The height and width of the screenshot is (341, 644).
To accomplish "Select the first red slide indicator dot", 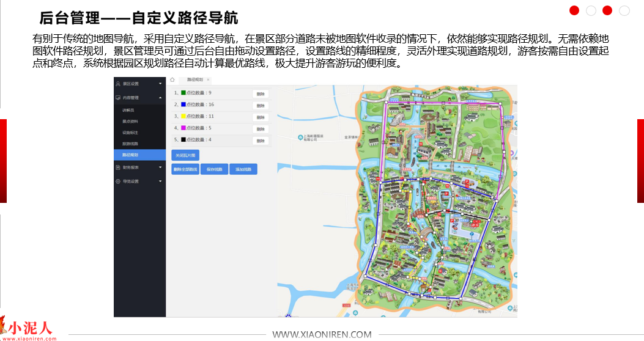I will [x=574, y=10].
